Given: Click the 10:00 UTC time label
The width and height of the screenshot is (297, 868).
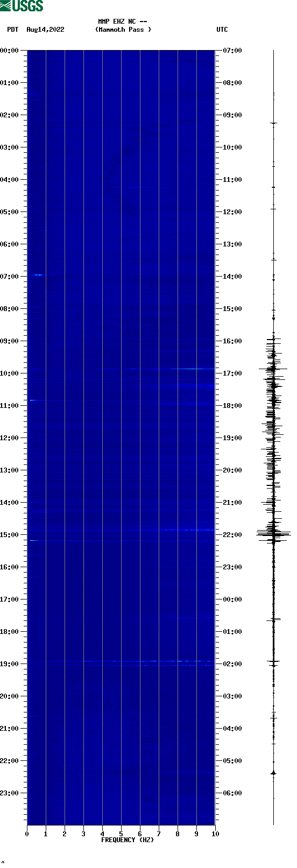Looking at the screenshot, I should pos(232,147).
